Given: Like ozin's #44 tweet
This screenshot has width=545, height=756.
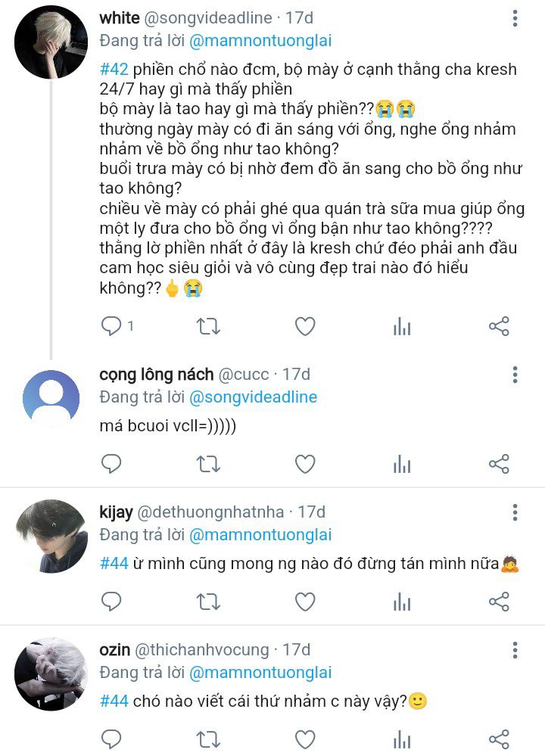Looking at the screenshot, I should coord(305,739).
